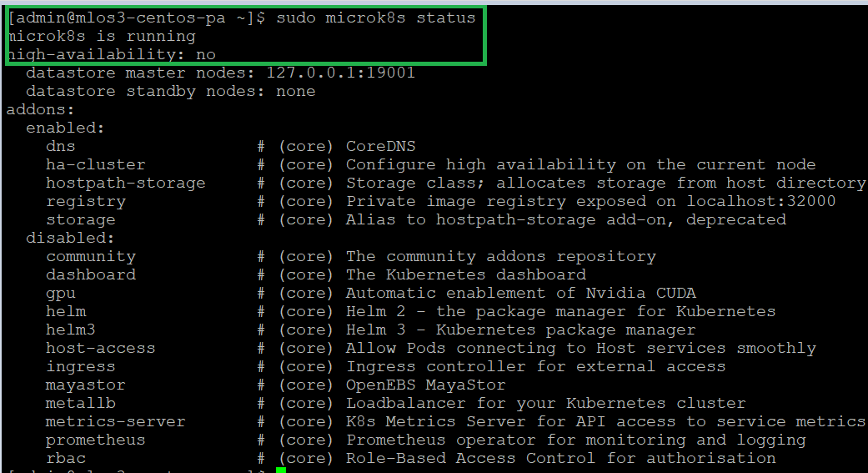Click the 'metrics-server' addon name
868x473 pixels.
pos(115,421)
